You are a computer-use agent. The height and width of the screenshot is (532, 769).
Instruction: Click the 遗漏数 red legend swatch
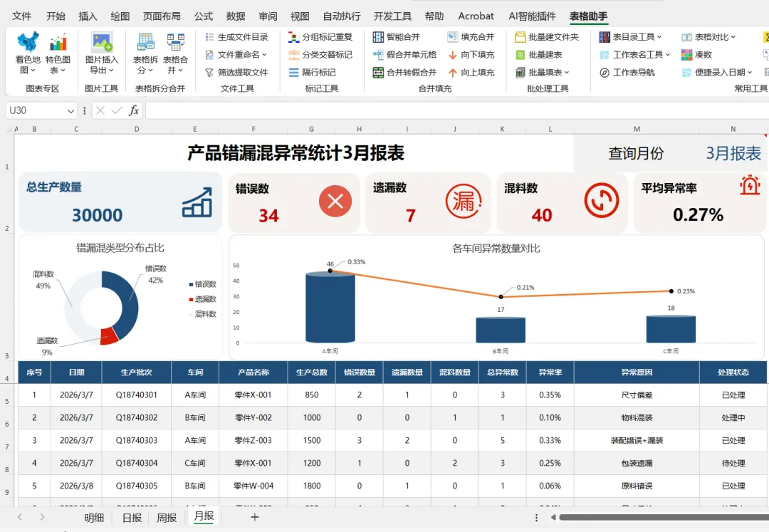(x=191, y=300)
